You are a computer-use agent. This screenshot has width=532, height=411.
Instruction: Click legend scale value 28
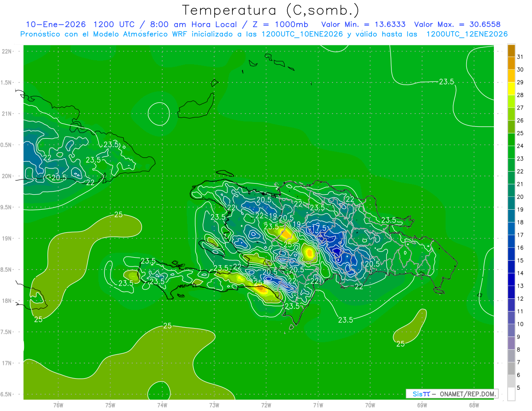pos(520,95)
